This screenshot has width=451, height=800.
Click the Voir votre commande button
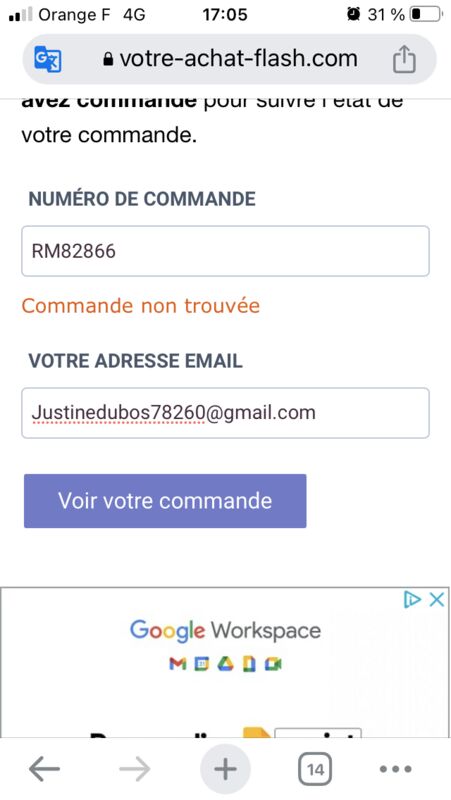click(x=165, y=501)
